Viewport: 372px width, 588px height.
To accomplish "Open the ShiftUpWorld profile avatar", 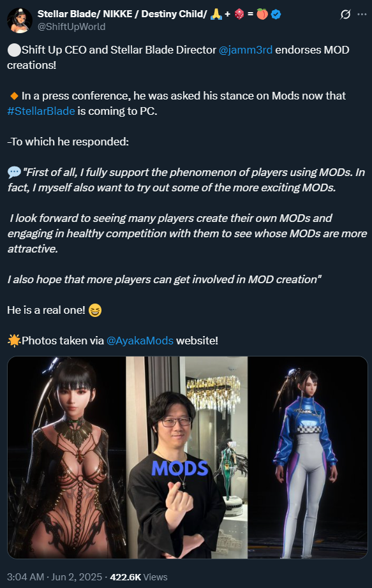I will 20,20.
